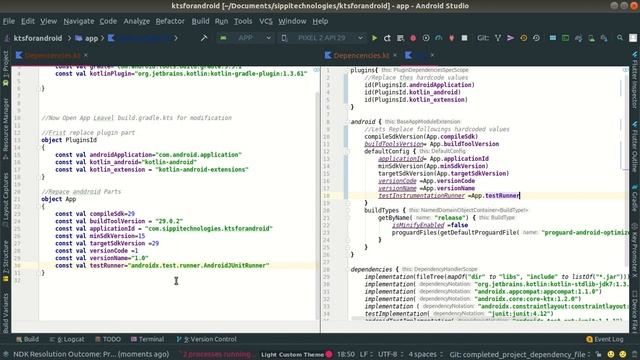Click the Run with Coverage icon
Viewport: 640px width, 360px height.
(x=426, y=38)
